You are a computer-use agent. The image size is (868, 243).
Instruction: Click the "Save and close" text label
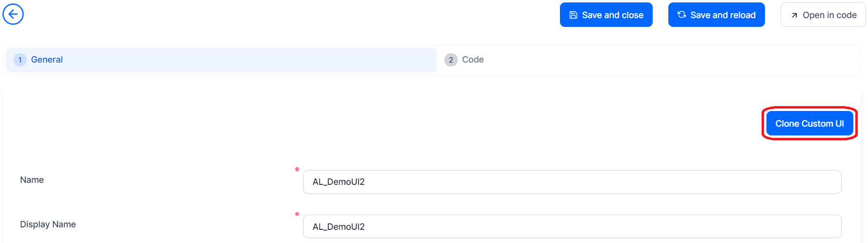point(613,15)
